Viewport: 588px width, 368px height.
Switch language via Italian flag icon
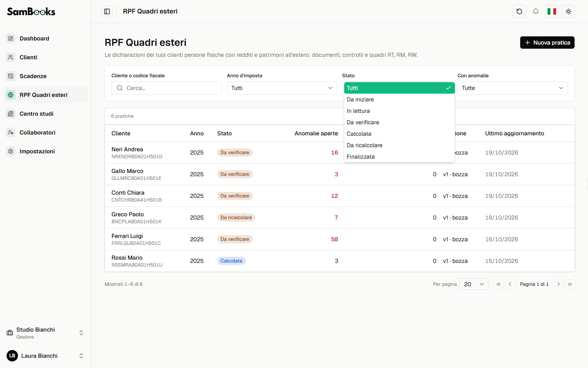pyautogui.click(x=552, y=11)
